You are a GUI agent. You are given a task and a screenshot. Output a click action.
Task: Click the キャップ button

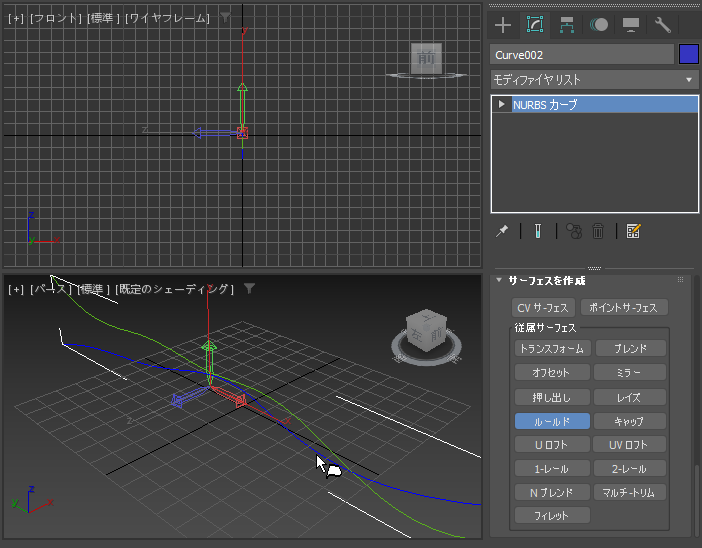point(629,421)
